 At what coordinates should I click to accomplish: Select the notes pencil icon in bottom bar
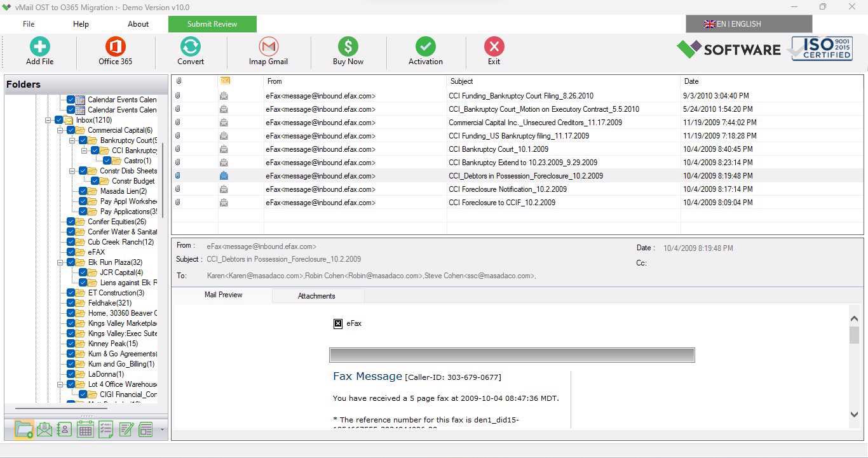(x=126, y=429)
